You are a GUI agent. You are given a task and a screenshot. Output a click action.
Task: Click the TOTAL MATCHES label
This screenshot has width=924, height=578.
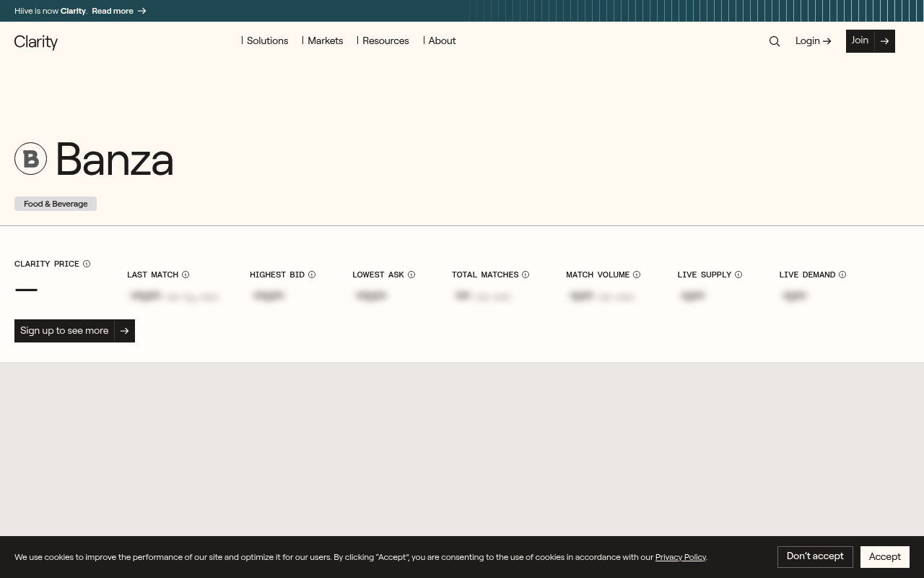pyautogui.click(x=485, y=275)
